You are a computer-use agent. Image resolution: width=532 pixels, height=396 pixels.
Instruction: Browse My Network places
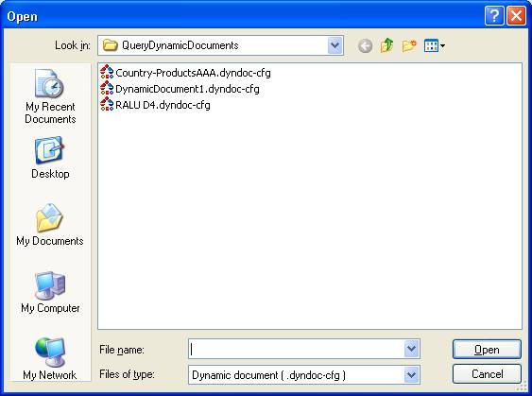(50, 359)
